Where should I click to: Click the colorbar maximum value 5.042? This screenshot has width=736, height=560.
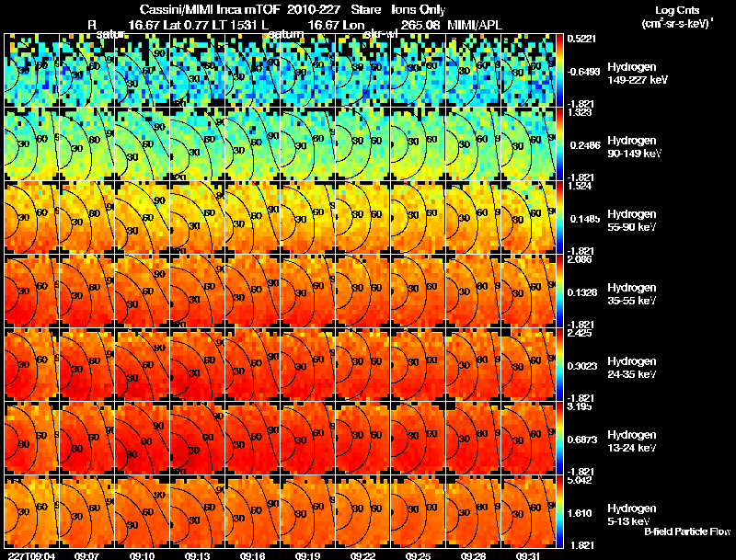pyautogui.click(x=580, y=480)
